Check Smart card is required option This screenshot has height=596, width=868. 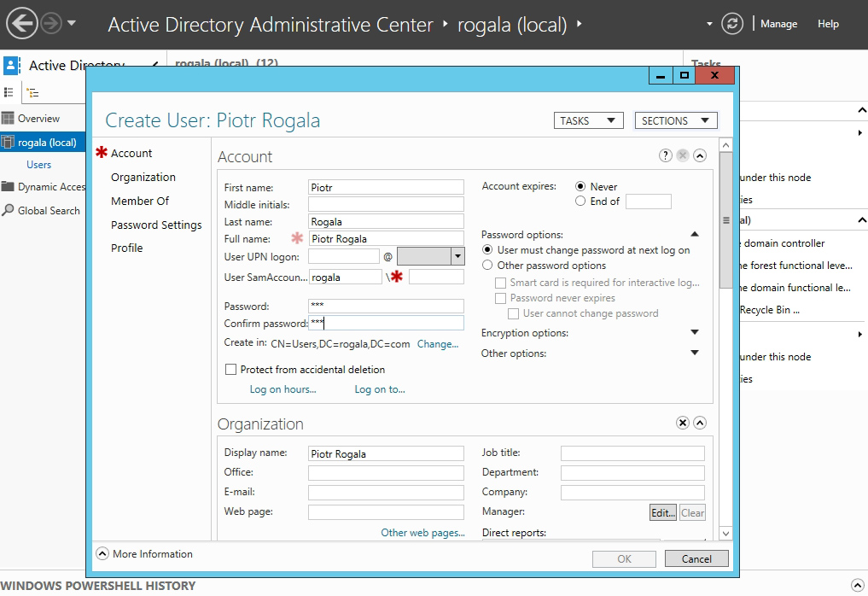point(500,283)
